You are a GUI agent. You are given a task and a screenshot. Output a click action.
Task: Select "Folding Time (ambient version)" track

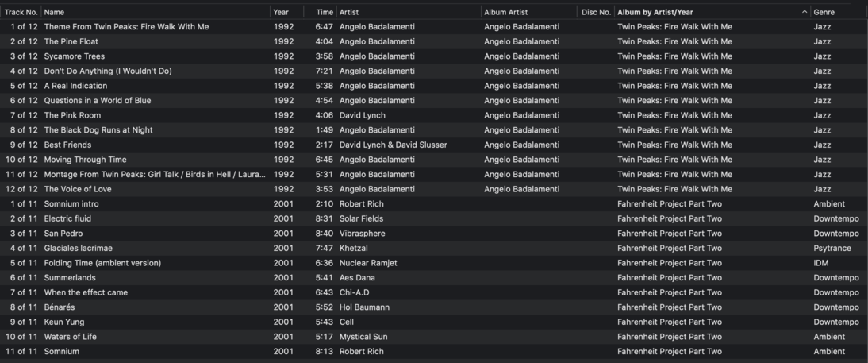coord(102,263)
